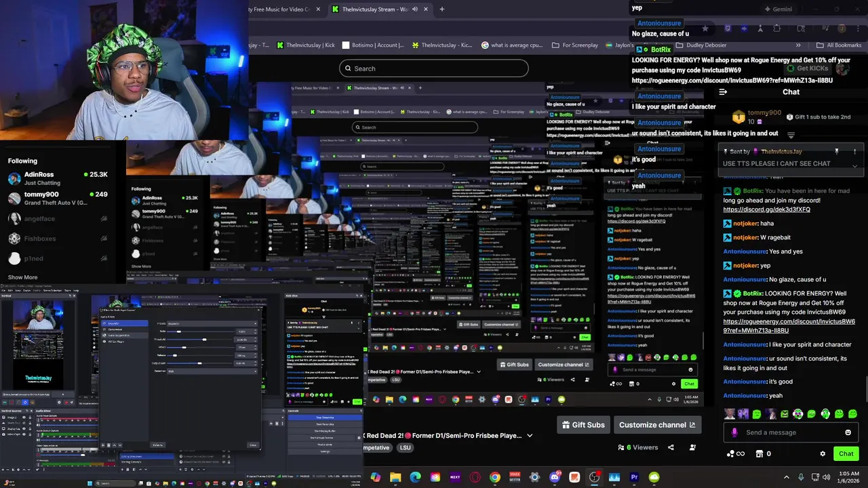868x488 pixels.
Task: Open the discord.gg invite link in chat
Action: [x=766, y=209]
